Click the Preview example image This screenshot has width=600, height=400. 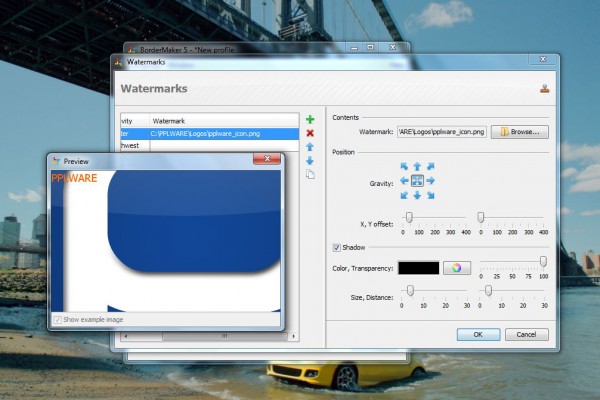pos(166,241)
